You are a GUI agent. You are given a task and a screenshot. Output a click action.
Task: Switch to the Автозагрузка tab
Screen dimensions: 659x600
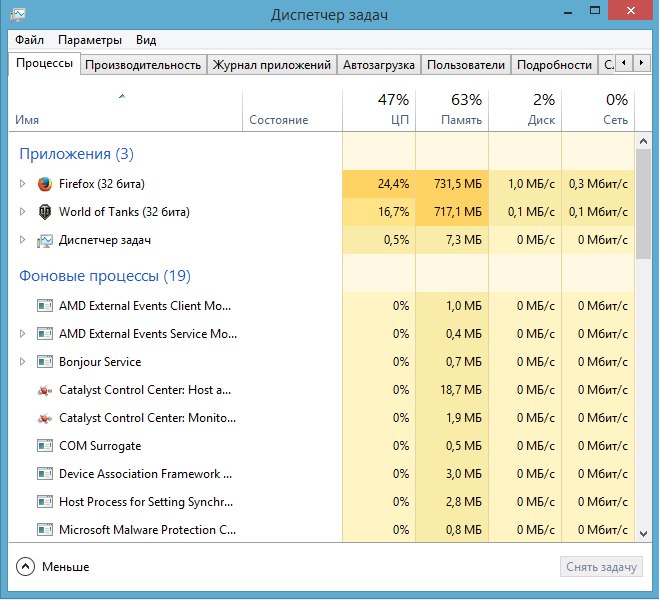click(378, 65)
